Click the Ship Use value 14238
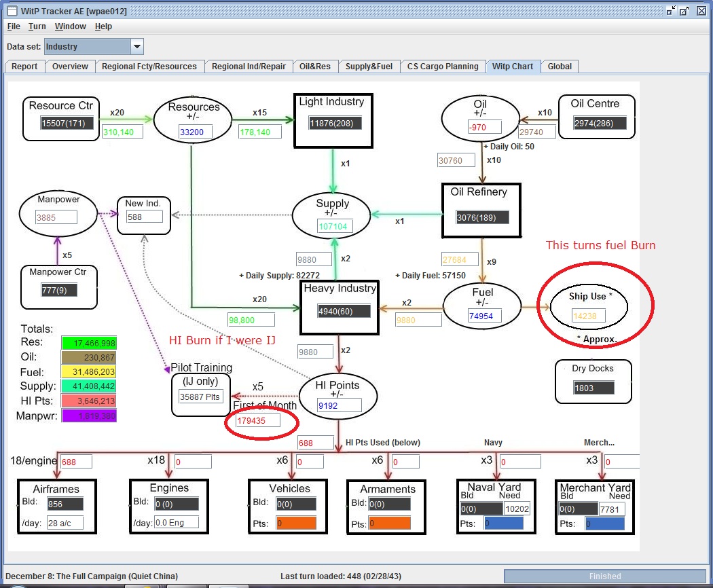Viewport: 713px width, 588px height. pyautogui.click(x=589, y=316)
